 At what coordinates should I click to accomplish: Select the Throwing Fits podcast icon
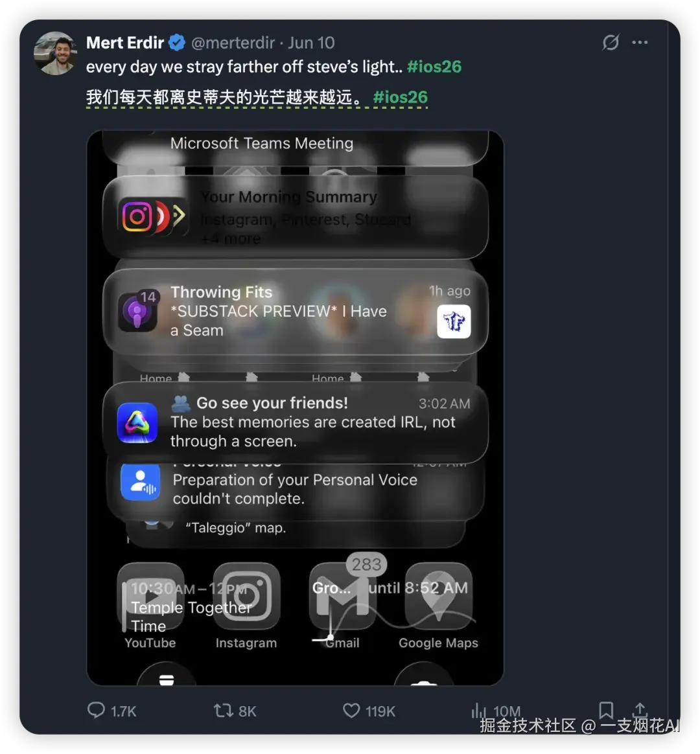tap(139, 311)
